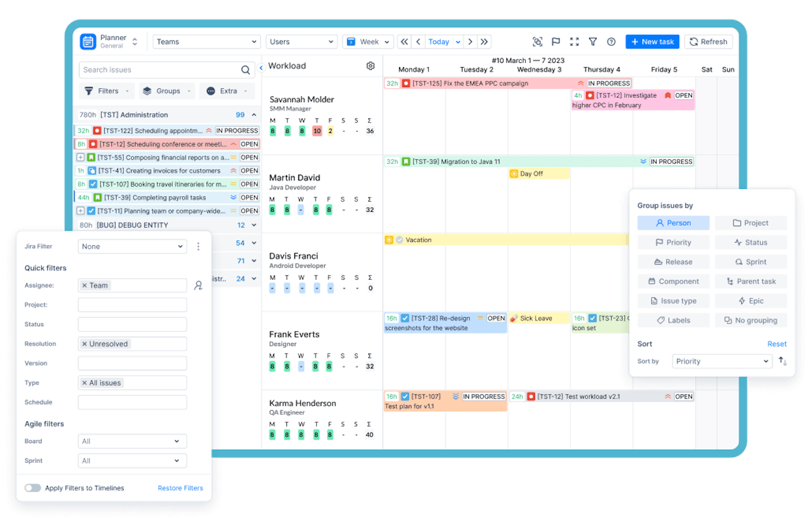
Task: Open the Teams dropdown
Action: [x=206, y=42]
